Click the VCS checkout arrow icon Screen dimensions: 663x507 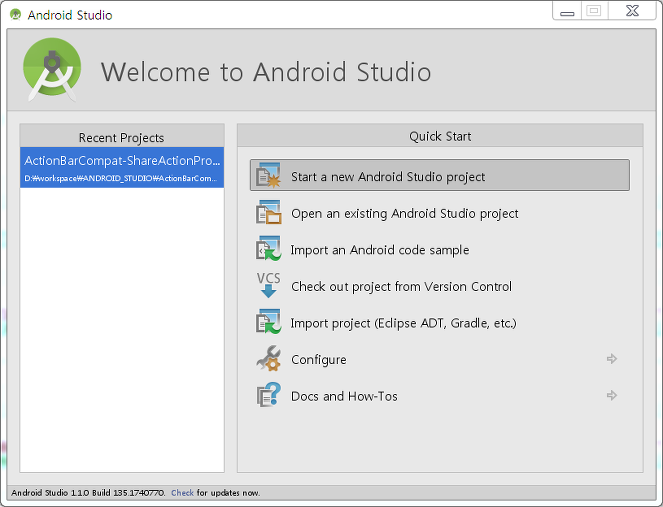click(x=268, y=285)
